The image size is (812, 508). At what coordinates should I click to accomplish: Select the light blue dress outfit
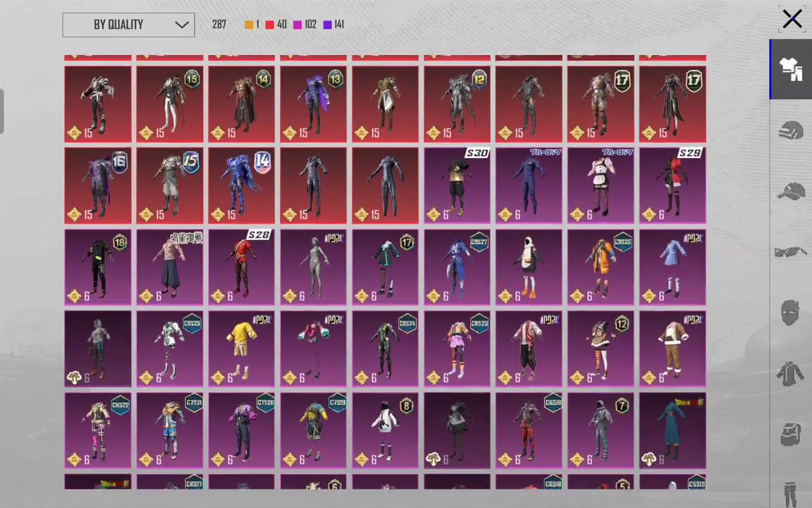coord(672,267)
